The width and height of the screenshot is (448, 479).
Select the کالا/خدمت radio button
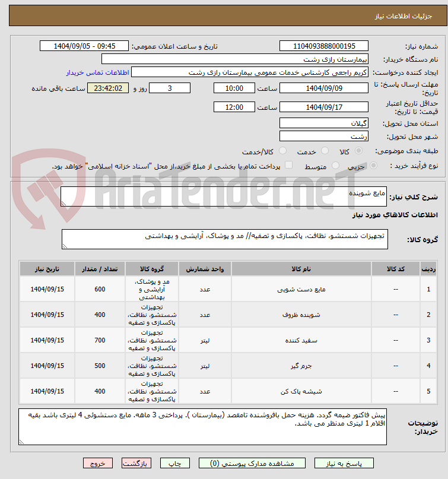(283, 151)
